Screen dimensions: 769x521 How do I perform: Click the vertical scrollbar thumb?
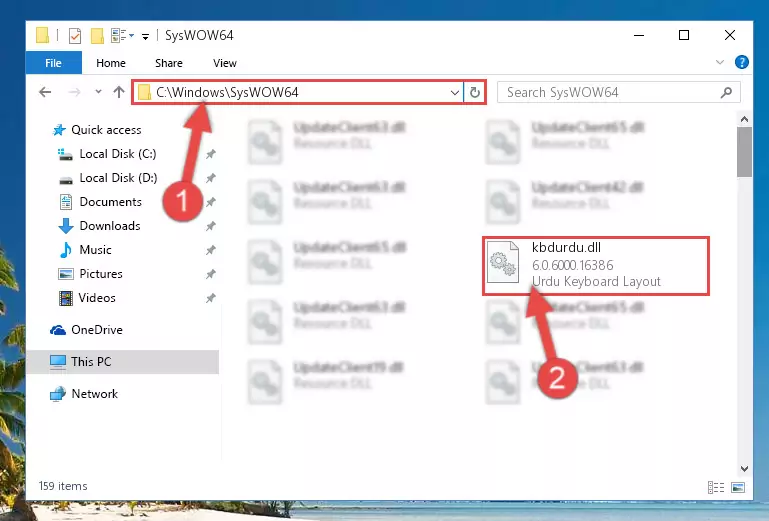[744, 152]
